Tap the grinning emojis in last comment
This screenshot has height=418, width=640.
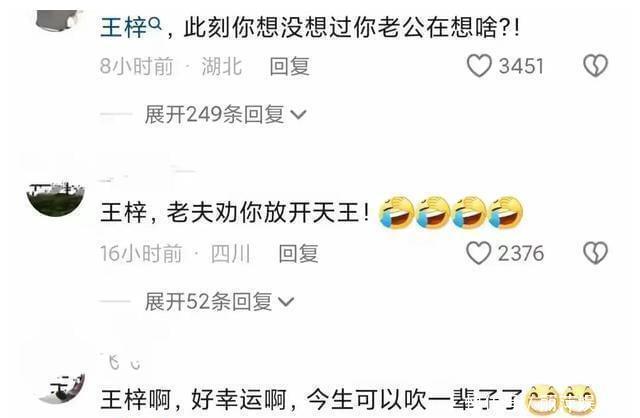tap(561, 399)
